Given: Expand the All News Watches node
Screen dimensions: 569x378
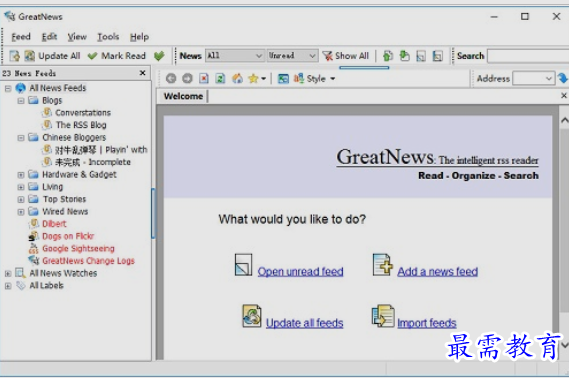Looking at the screenshot, I should pos(8,274).
